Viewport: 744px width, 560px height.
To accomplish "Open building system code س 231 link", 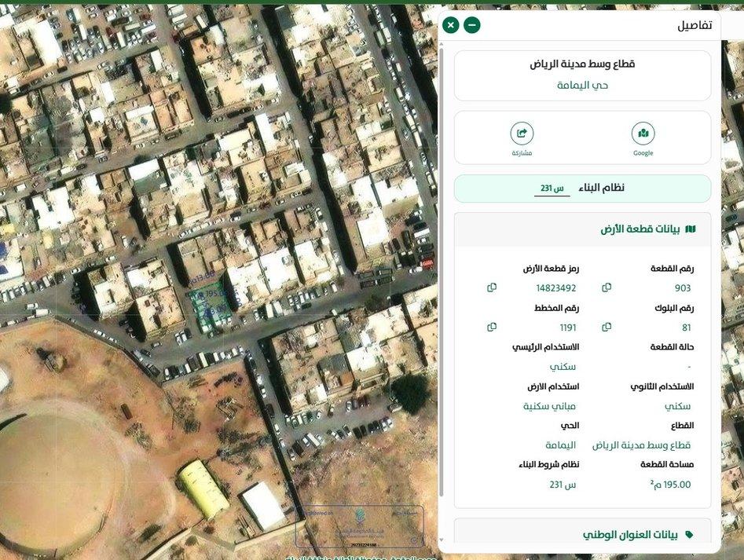I will pyautogui.click(x=552, y=188).
